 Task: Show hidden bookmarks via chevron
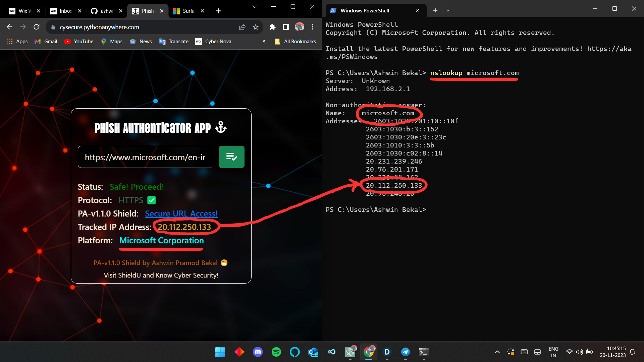(264, 42)
